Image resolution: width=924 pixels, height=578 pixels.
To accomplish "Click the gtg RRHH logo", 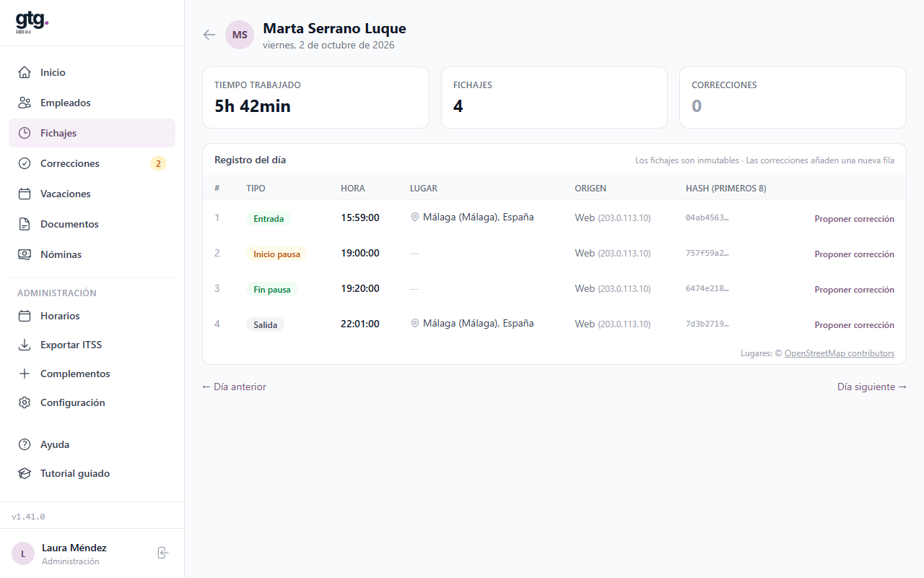I will click(x=32, y=22).
